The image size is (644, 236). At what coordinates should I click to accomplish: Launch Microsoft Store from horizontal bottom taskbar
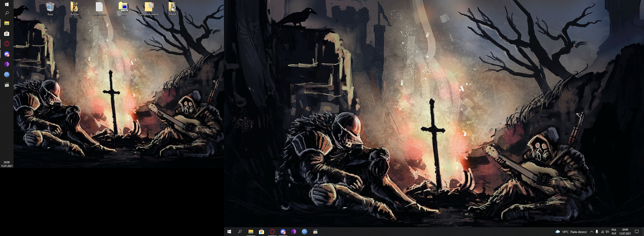point(261,231)
